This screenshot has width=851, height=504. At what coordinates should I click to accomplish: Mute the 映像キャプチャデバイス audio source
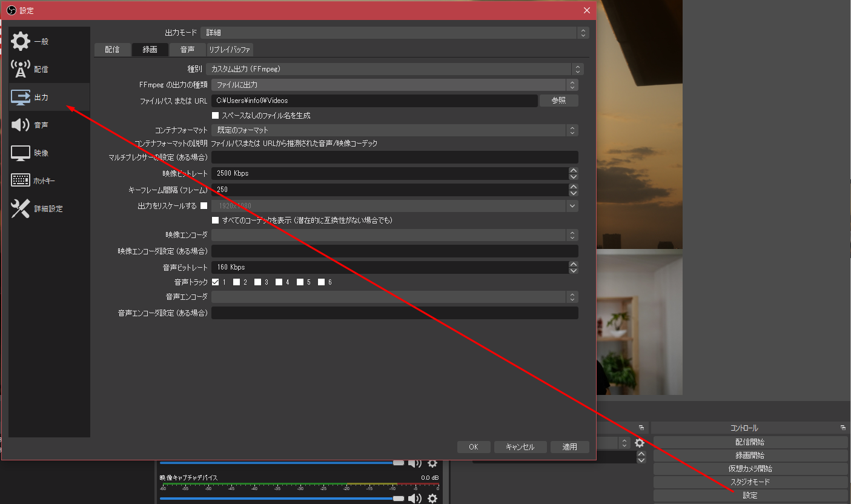(x=414, y=499)
